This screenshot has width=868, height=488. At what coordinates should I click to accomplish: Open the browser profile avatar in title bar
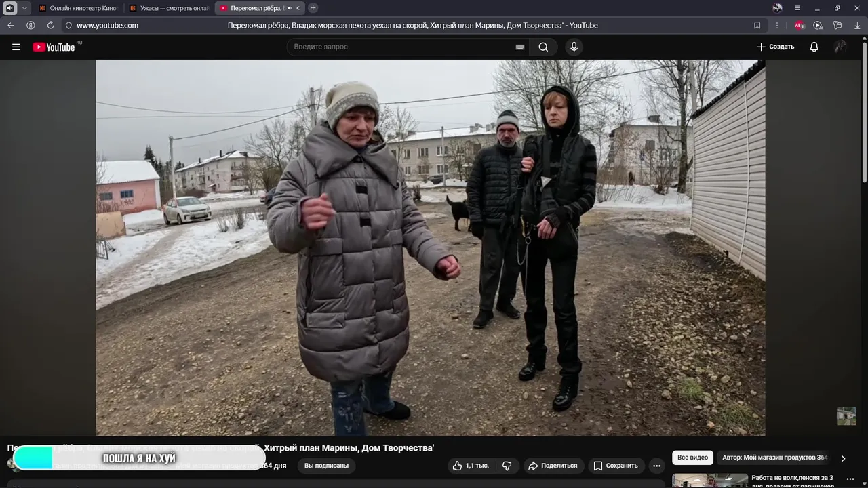(x=777, y=8)
